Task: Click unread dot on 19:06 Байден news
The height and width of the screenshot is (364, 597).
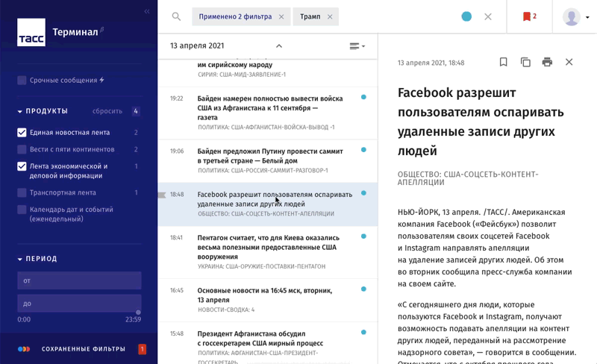Action: (x=363, y=150)
